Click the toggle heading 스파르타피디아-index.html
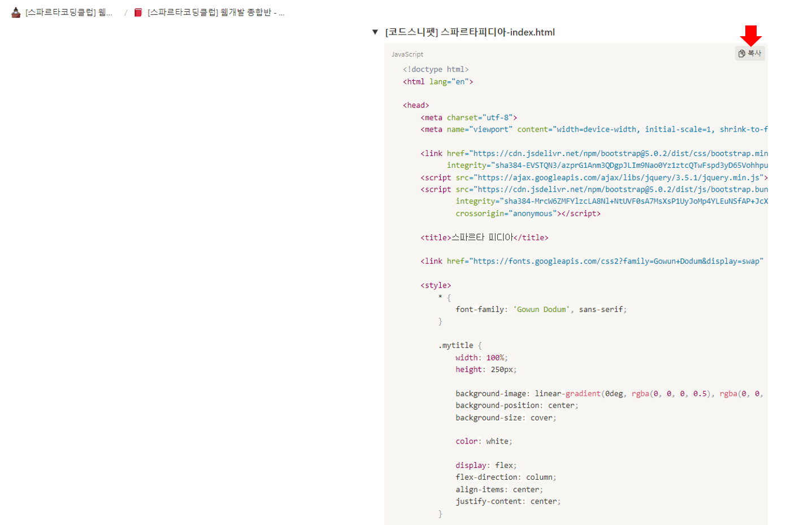This screenshot has width=812, height=525. [x=470, y=32]
